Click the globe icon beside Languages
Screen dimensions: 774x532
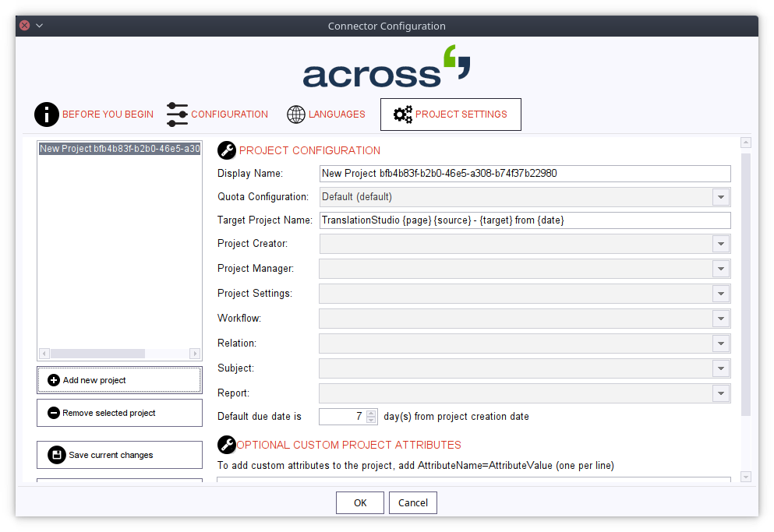pos(296,115)
